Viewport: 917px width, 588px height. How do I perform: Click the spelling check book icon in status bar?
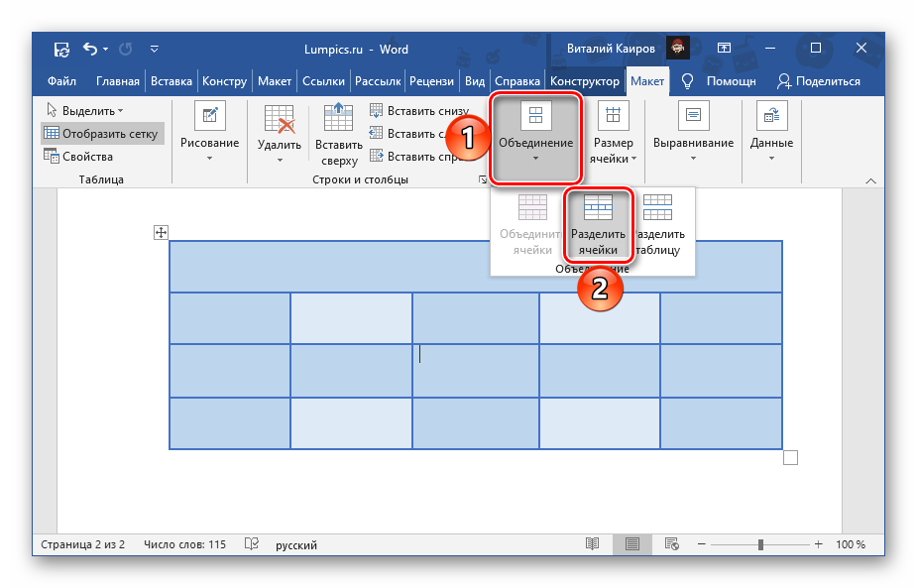tap(252, 544)
